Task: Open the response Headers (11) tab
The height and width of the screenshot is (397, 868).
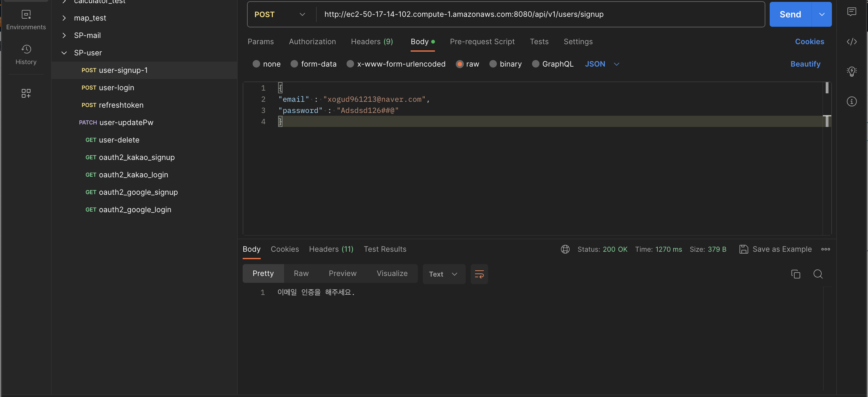Action: click(x=331, y=249)
